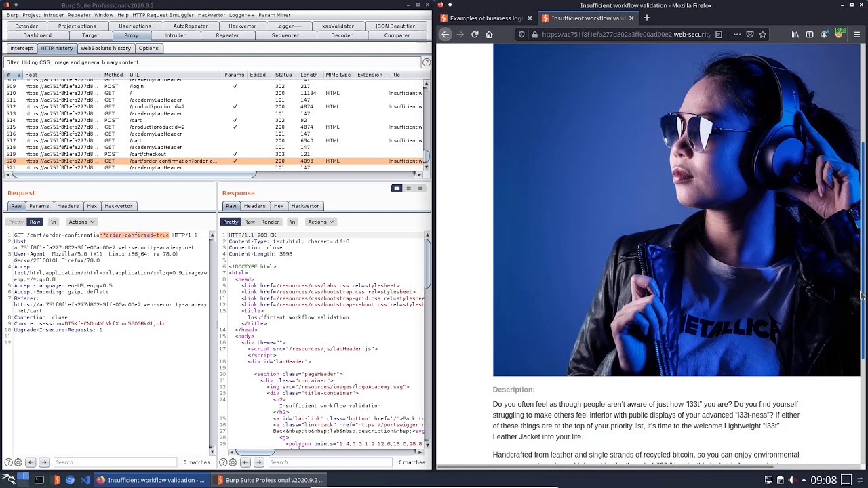868x488 pixels.
Task: Switch to the Repeater tab
Action: [x=227, y=35]
